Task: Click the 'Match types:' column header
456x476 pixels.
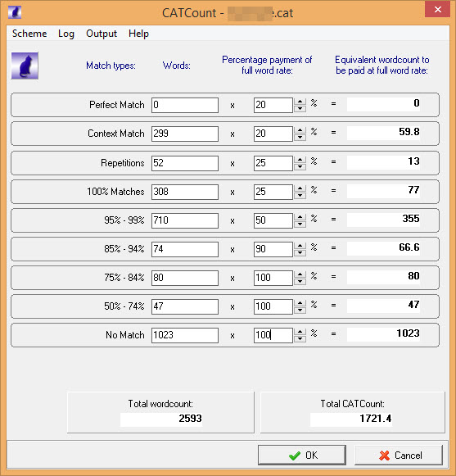Action: point(111,66)
